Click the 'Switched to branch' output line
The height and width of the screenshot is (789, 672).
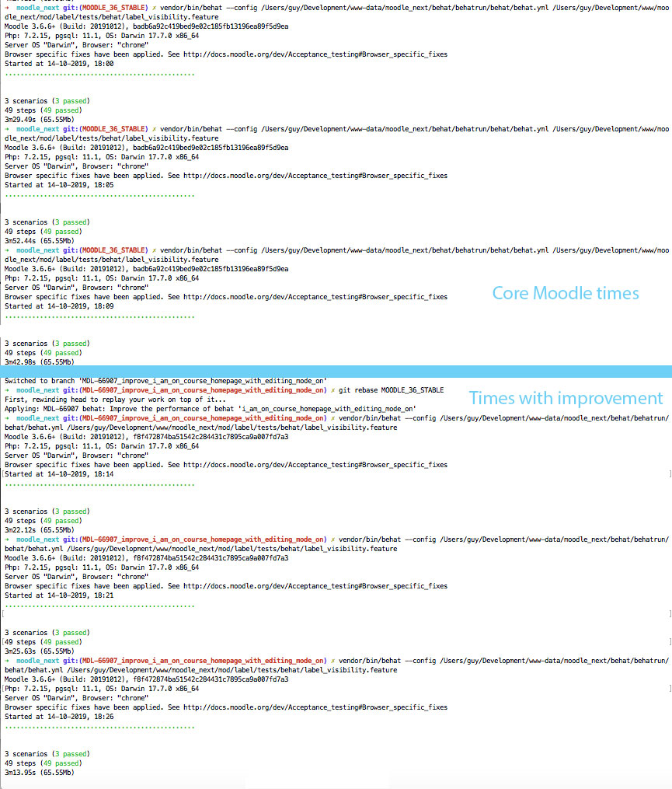165,382
